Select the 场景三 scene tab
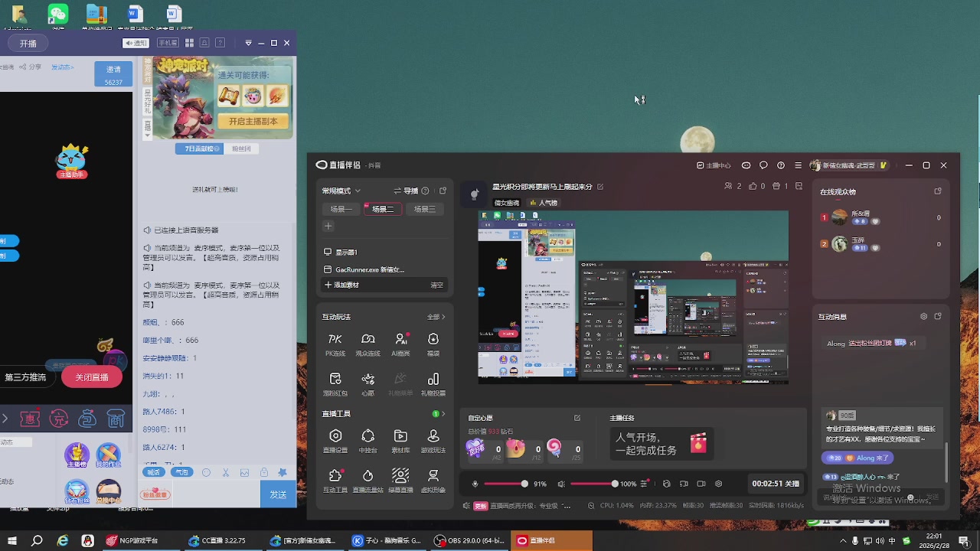This screenshot has width=980, height=551. pyautogui.click(x=424, y=209)
